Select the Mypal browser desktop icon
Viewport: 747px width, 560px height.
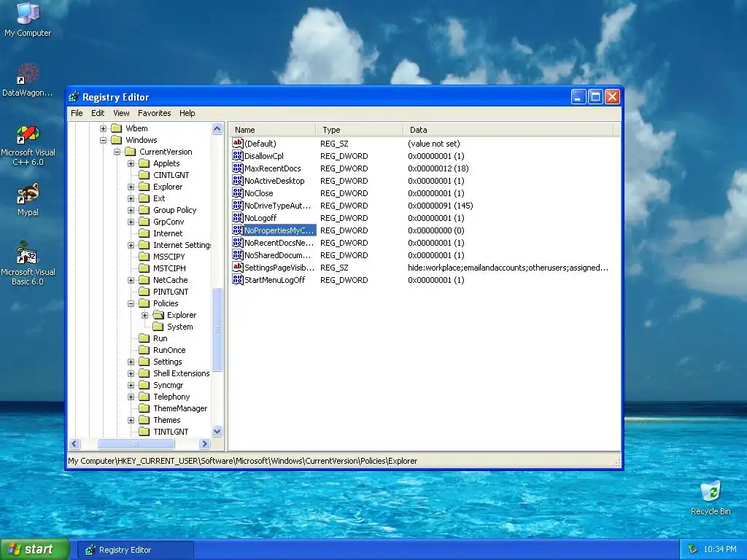pos(28,194)
